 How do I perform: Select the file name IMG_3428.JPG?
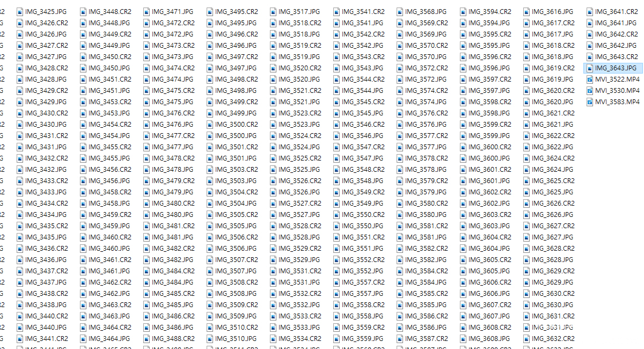pos(46,79)
